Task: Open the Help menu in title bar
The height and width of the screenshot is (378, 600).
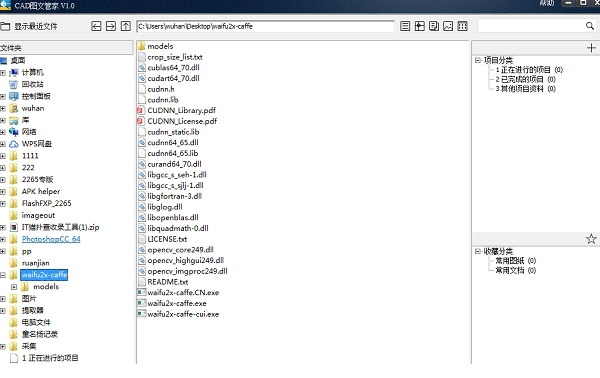Action: (547, 3)
